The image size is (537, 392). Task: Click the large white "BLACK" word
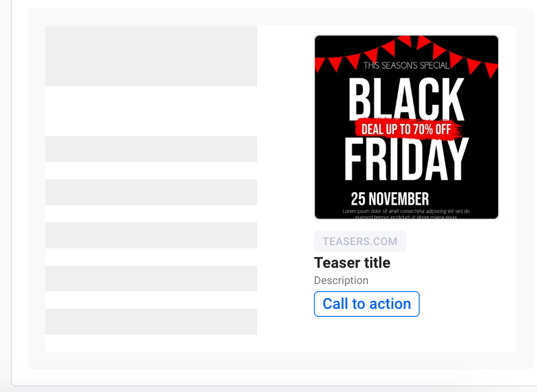coord(406,99)
